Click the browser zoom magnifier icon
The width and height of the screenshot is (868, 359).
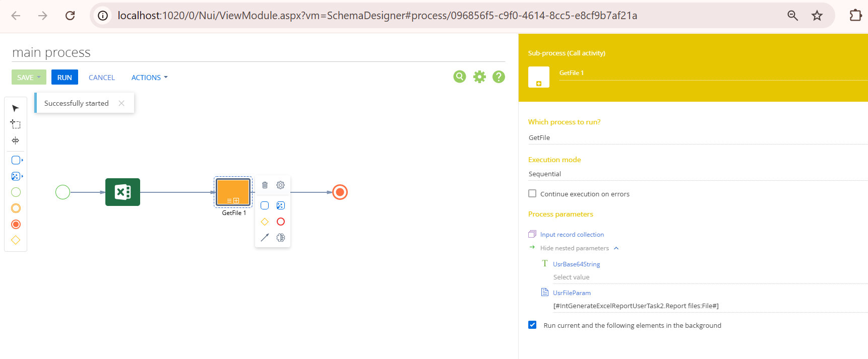[792, 16]
